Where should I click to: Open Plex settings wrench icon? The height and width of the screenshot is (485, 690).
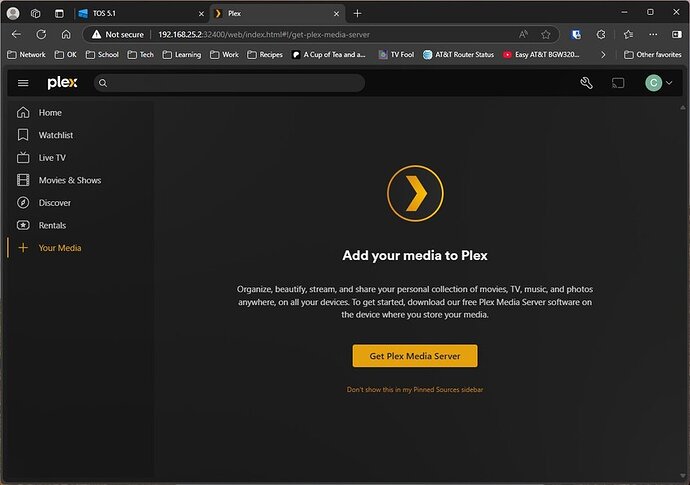[x=586, y=83]
